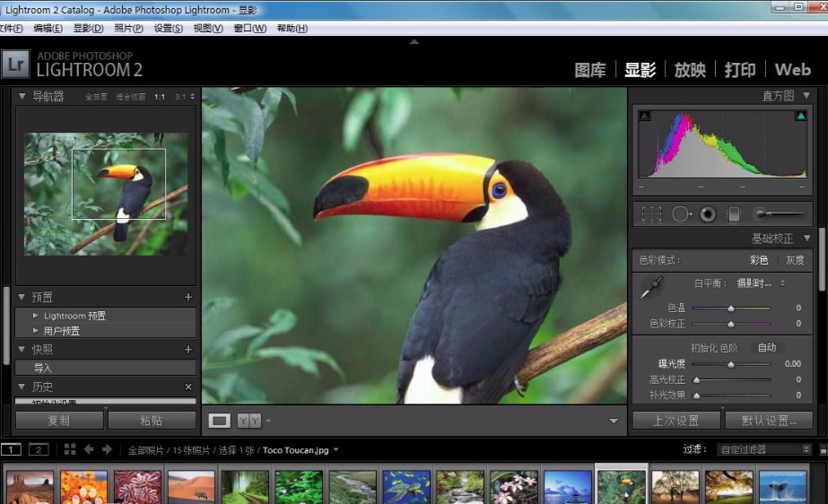Go back with the left arrow
Image resolution: width=828 pixels, height=504 pixels.
point(89,449)
